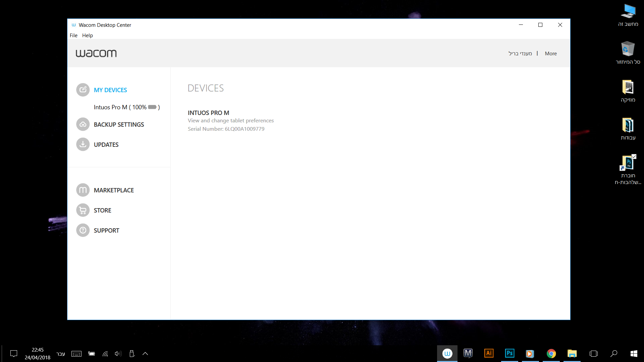644x362 pixels.
Task: Open Chrome from the taskbar
Action: [551, 353]
